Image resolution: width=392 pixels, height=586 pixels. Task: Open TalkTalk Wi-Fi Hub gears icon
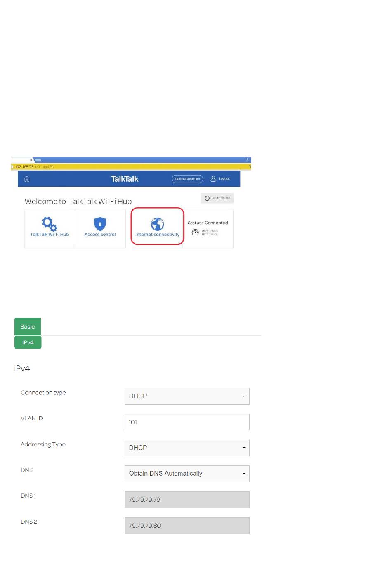49,224
